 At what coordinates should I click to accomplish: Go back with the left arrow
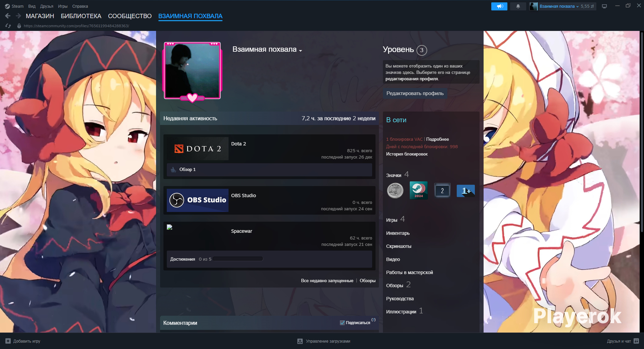tap(8, 16)
